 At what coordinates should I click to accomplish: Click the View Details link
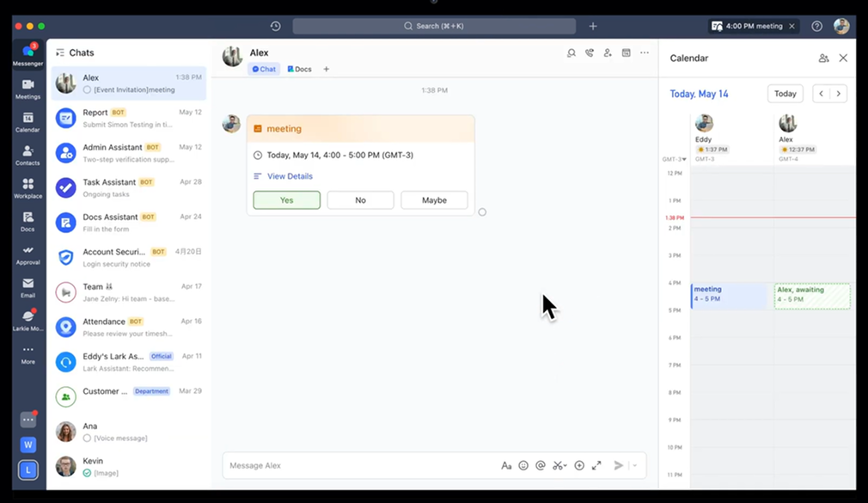[x=290, y=176]
